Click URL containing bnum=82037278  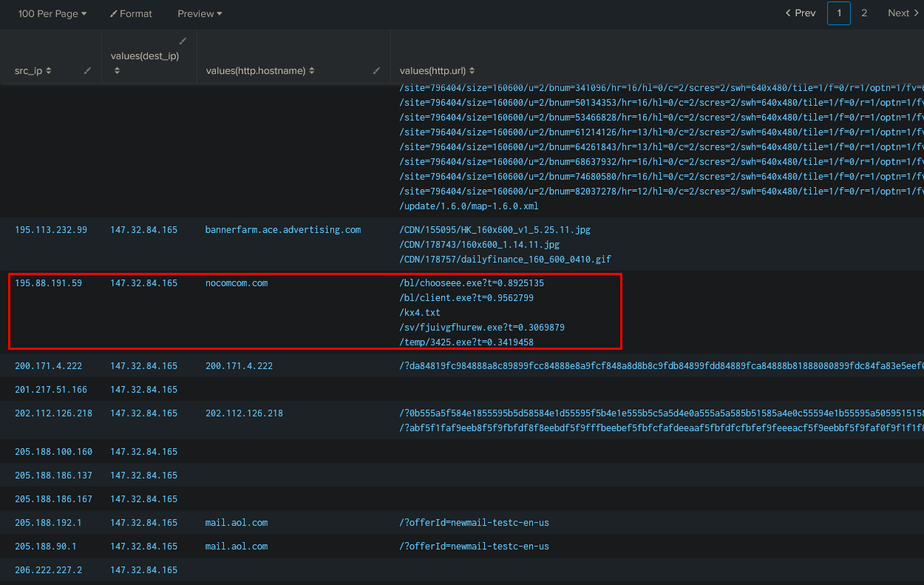click(662, 192)
